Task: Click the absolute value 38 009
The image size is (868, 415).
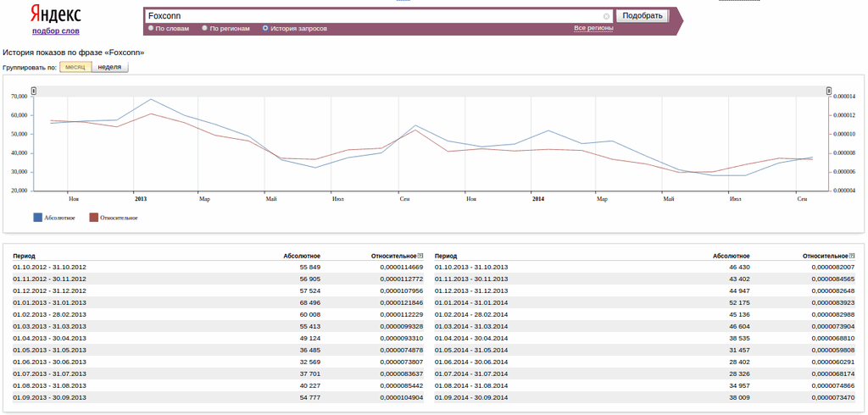Action: (x=738, y=398)
